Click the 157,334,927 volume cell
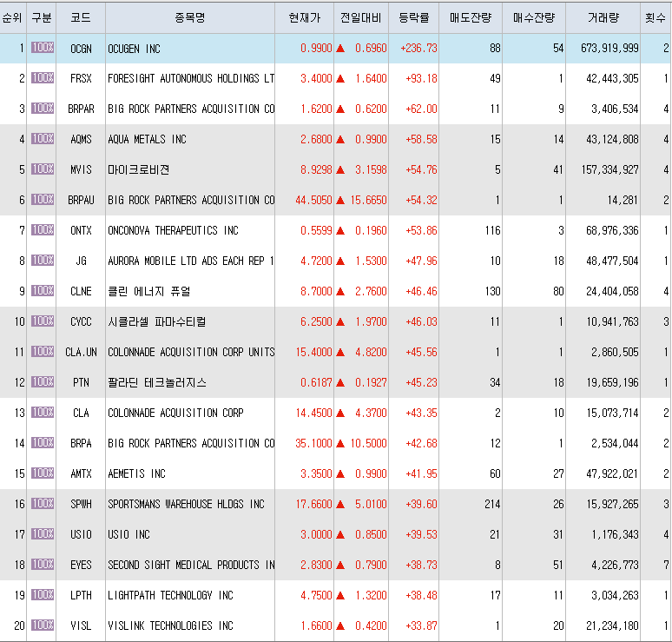Screen dimensions: 672x642 point(609,169)
